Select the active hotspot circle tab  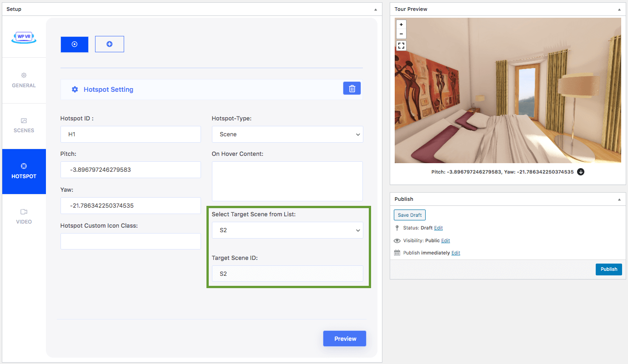point(75,44)
